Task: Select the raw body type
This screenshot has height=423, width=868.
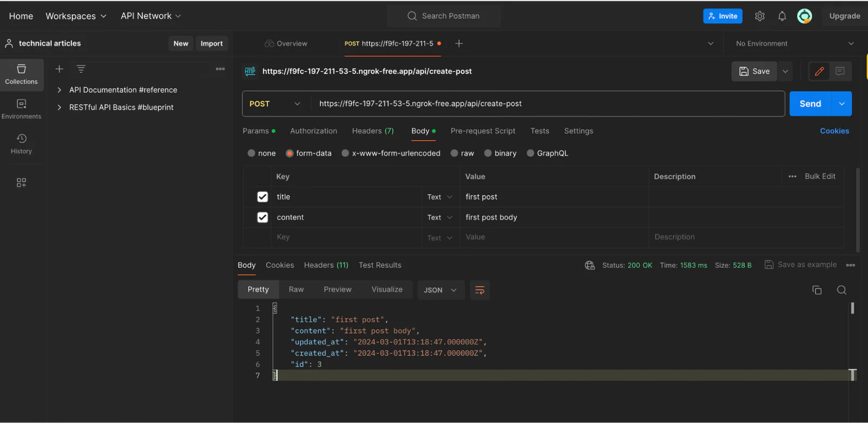Action: coord(454,153)
